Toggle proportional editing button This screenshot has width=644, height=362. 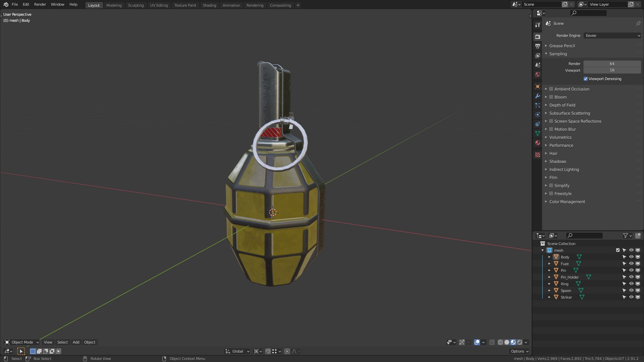(x=287, y=351)
